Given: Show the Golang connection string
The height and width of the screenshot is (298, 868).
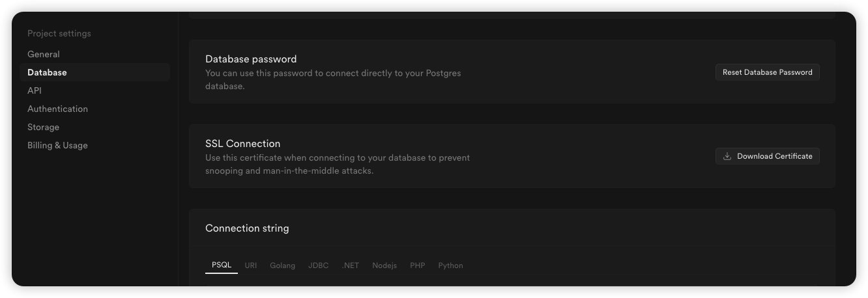Looking at the screenshot, I should coord(283,265).
